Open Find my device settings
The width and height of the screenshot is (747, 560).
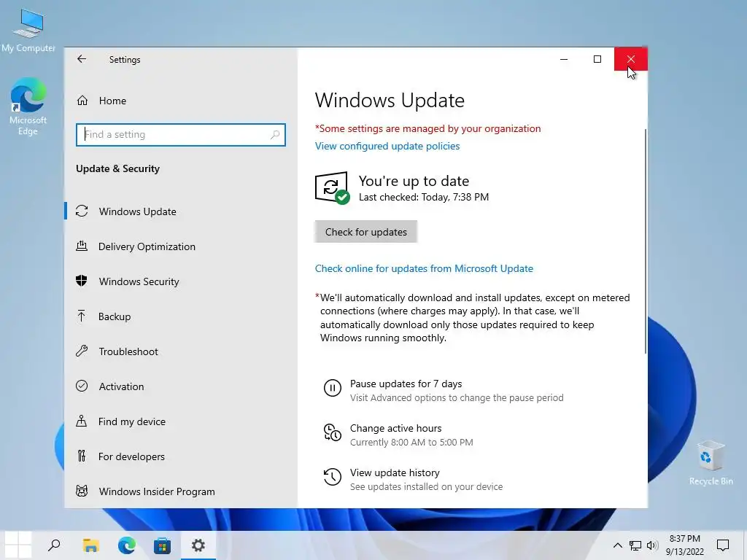click(181, 421)
